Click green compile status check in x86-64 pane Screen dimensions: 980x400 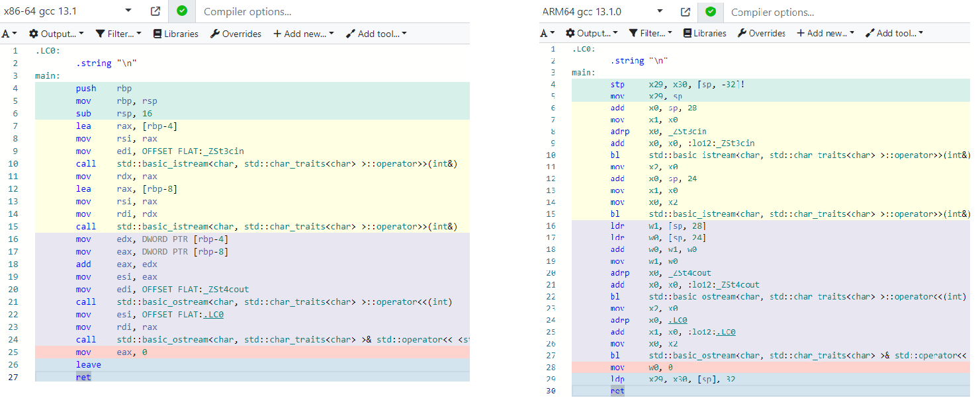pos(182,11)
